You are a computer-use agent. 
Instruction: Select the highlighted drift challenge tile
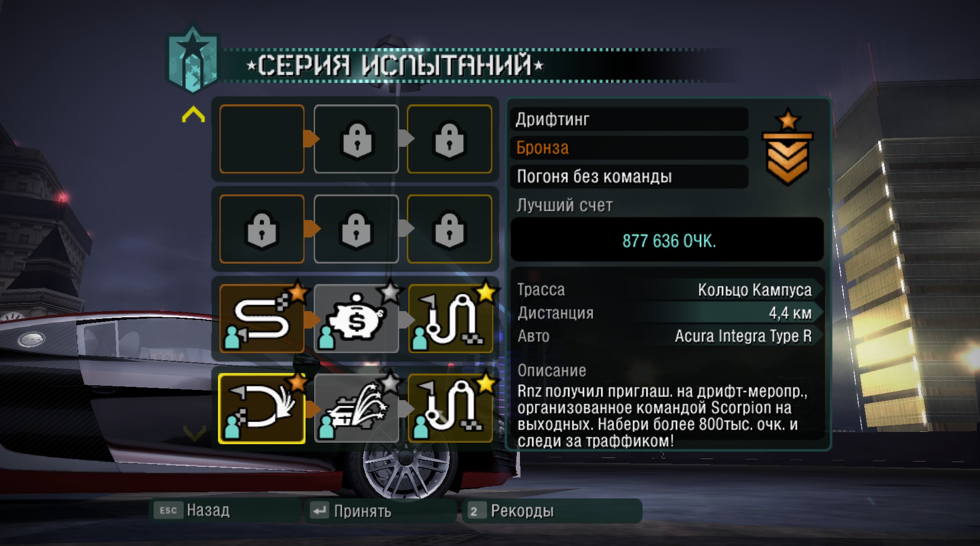coord(262,408)
